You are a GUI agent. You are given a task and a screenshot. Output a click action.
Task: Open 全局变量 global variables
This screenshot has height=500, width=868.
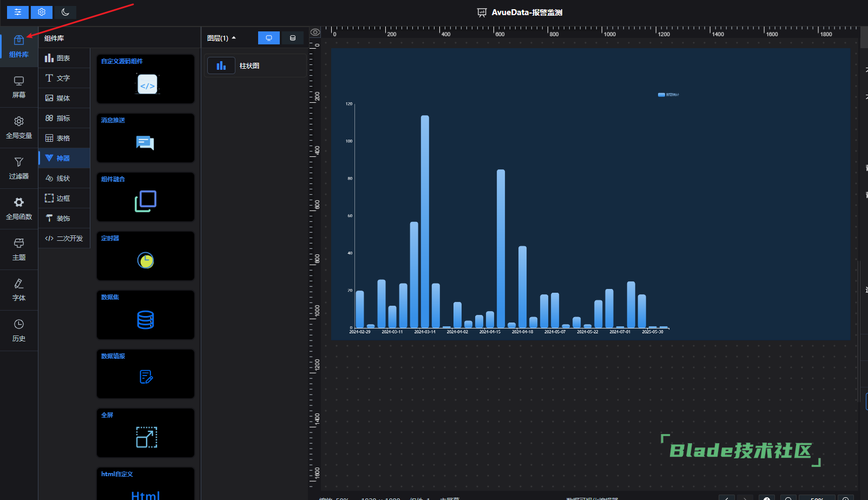tap(19, 128)
